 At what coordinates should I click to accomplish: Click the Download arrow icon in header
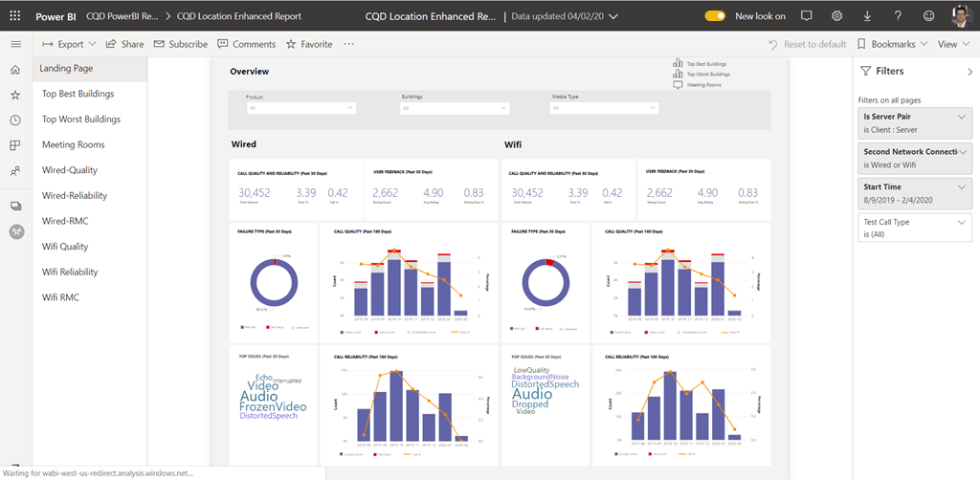[867, 16]
